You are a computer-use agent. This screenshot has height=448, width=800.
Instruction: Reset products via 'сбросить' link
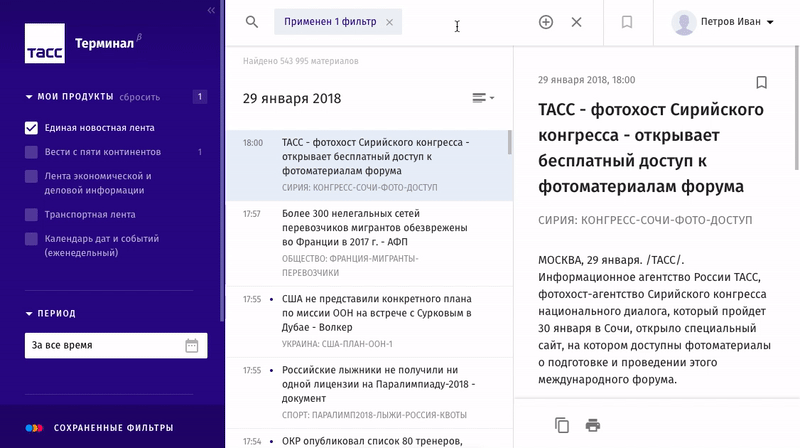click(139, 97)
